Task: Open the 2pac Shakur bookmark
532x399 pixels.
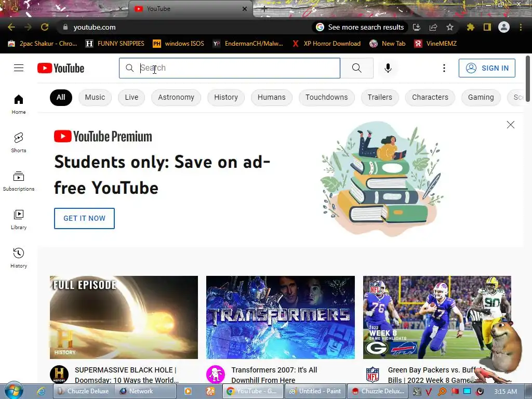Action: (x=43, y=44)
